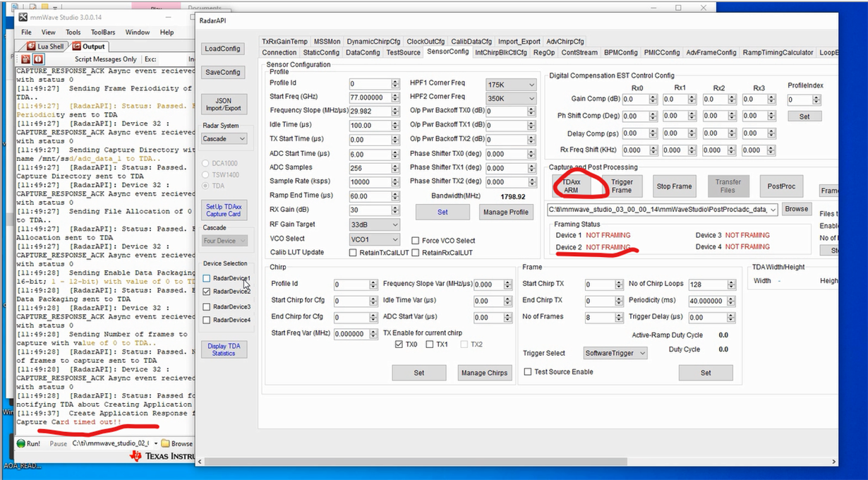
Task: Open the RegOp tab
Action: (544, 52)
